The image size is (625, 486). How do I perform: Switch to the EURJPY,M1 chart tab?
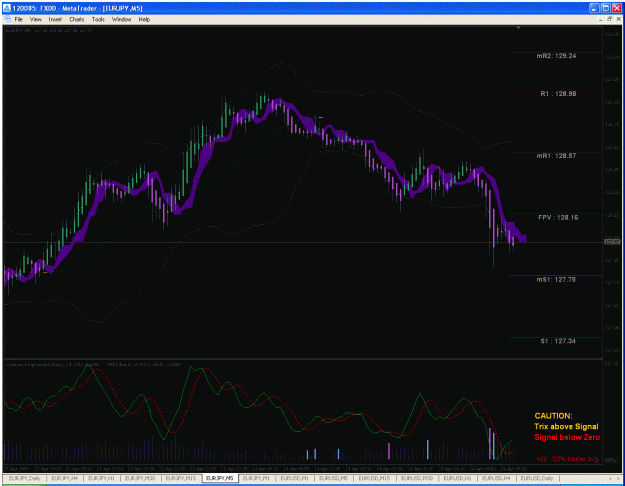tap(256, 478)
